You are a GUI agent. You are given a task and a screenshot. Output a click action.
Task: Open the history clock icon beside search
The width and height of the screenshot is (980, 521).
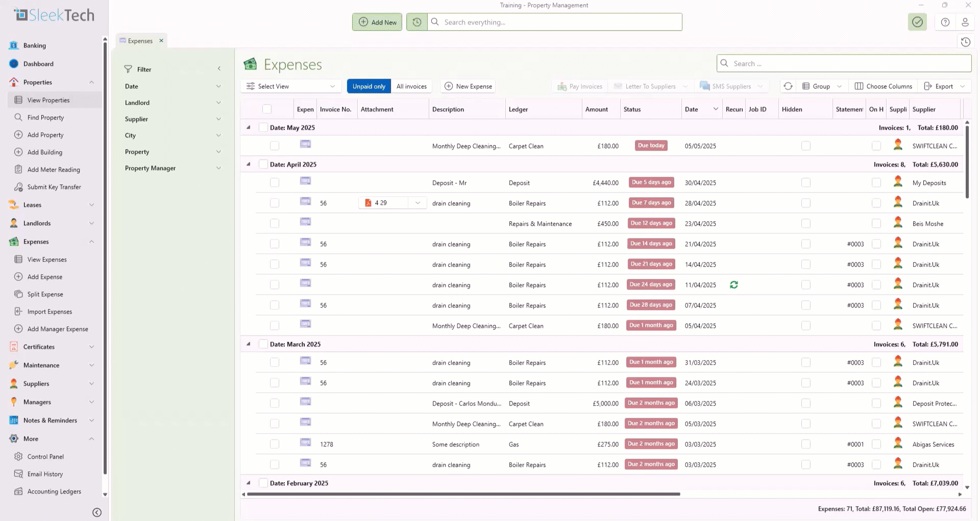[417, 22]
